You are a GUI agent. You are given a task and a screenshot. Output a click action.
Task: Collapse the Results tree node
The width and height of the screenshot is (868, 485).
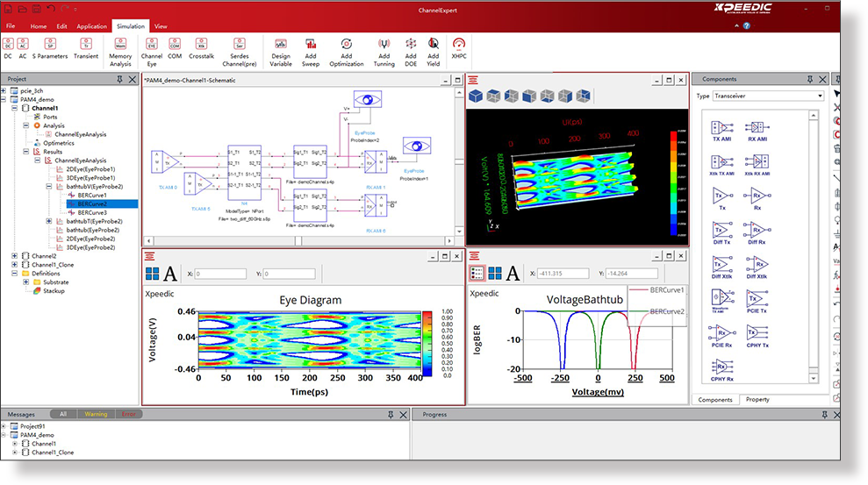[x=26, y=151]
